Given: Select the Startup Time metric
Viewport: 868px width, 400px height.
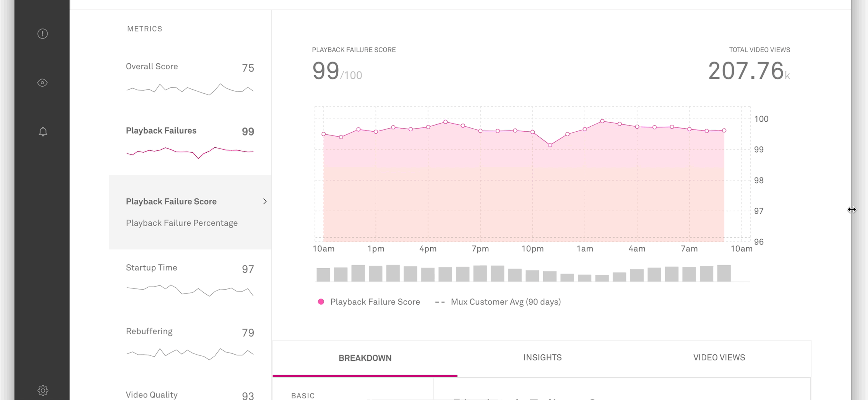Looking at the screenshot, I should (151, 267).
